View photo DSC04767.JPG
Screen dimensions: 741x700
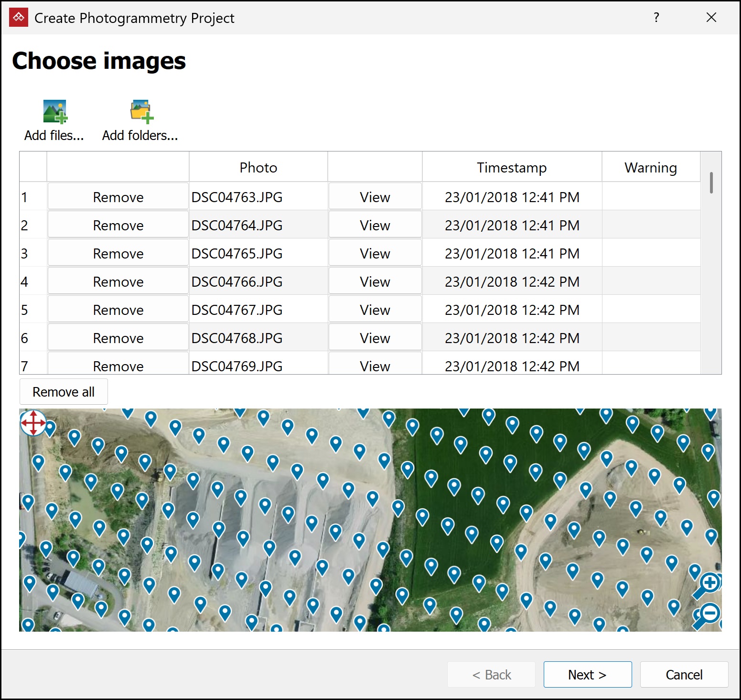pos(375,310)
